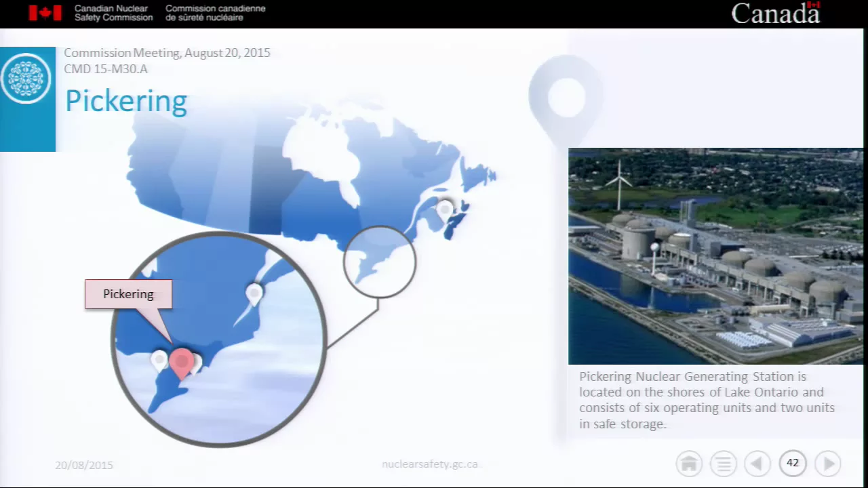Click the home navigation icon

click(689, 464)
